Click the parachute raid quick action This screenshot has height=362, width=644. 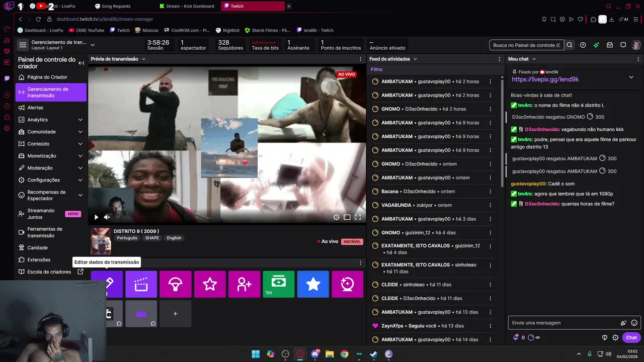[176, 284]
